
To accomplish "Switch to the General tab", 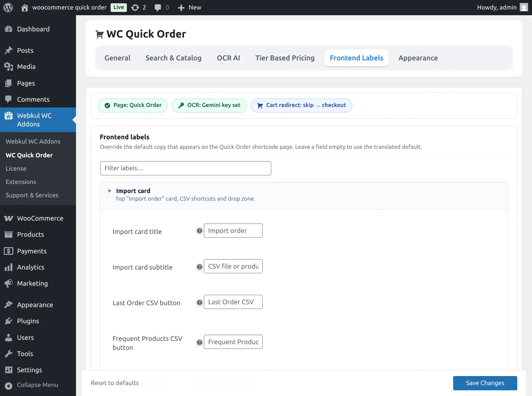I will [x=117, y=58].
